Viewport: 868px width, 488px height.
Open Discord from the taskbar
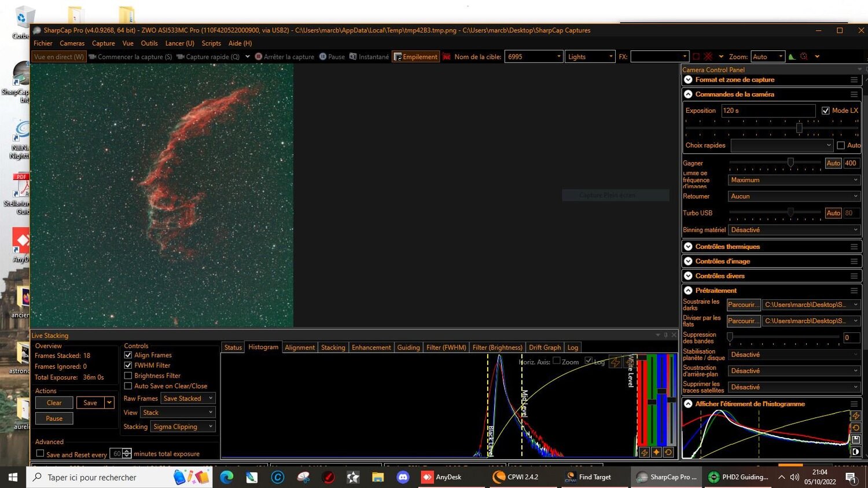tap(403, 478)
